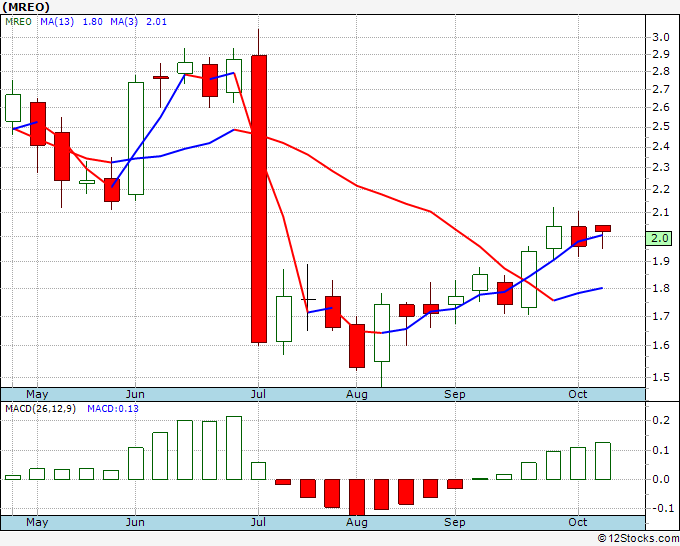This screenshot has height=546, width=680.
Task: Click Oct on the price chart time axis
Action: [x=578, y=394]
